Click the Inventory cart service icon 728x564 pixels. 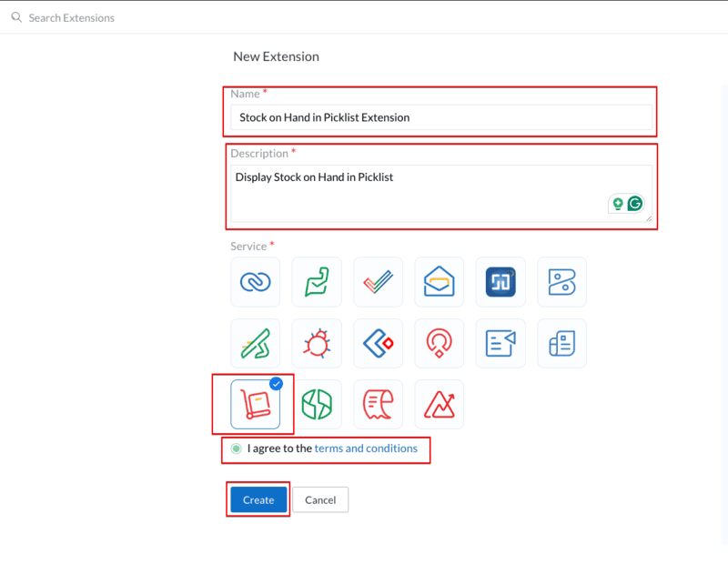(255, 404)
